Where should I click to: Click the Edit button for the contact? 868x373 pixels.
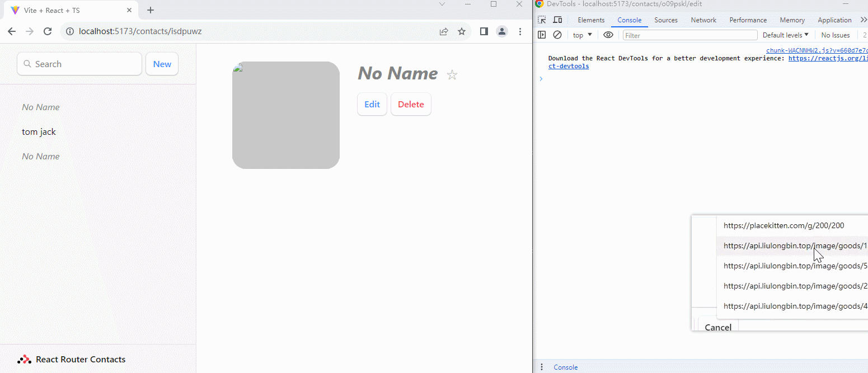pos(372,104)
